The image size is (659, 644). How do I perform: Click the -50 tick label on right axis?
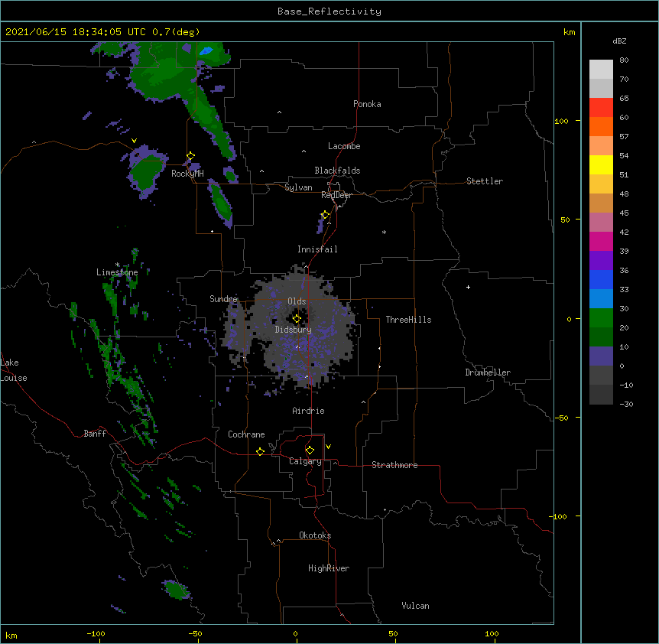(x=561, y=418)
